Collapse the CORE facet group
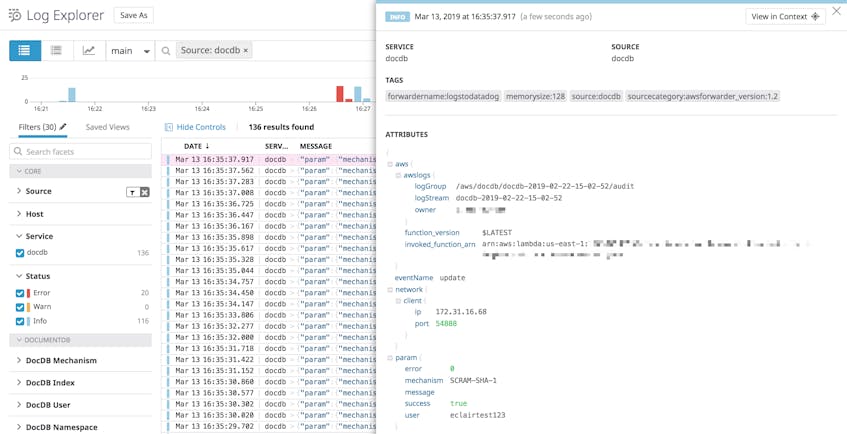Viewport: 847px width, 434px height. (x=80, y=171)
